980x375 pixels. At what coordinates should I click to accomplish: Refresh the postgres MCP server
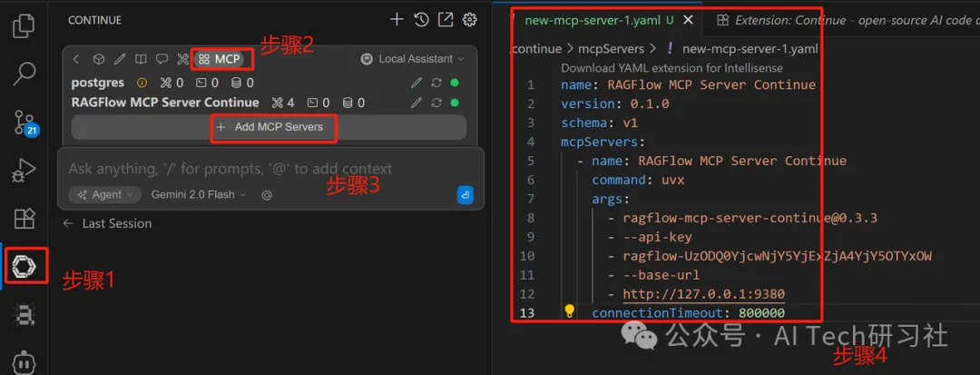click(x=436, y=83)
